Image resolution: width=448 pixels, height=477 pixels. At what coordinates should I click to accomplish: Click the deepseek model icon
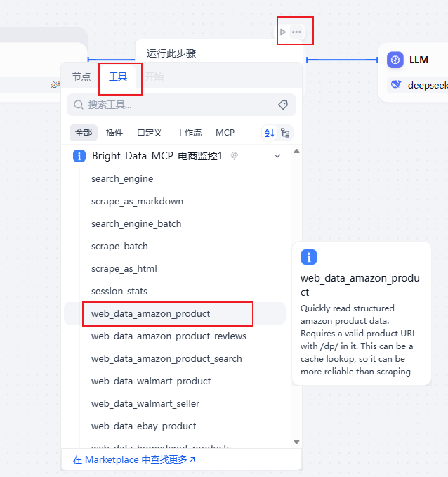point(396,84)
